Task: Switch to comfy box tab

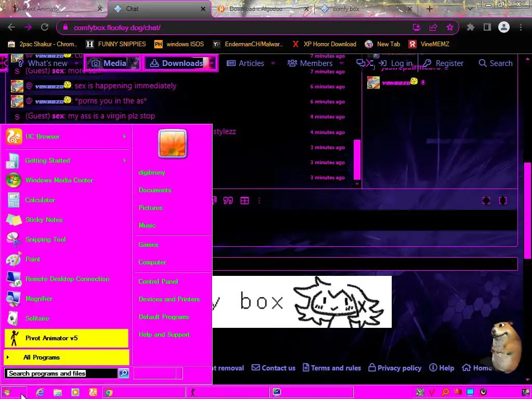Action: pos(366,9)
